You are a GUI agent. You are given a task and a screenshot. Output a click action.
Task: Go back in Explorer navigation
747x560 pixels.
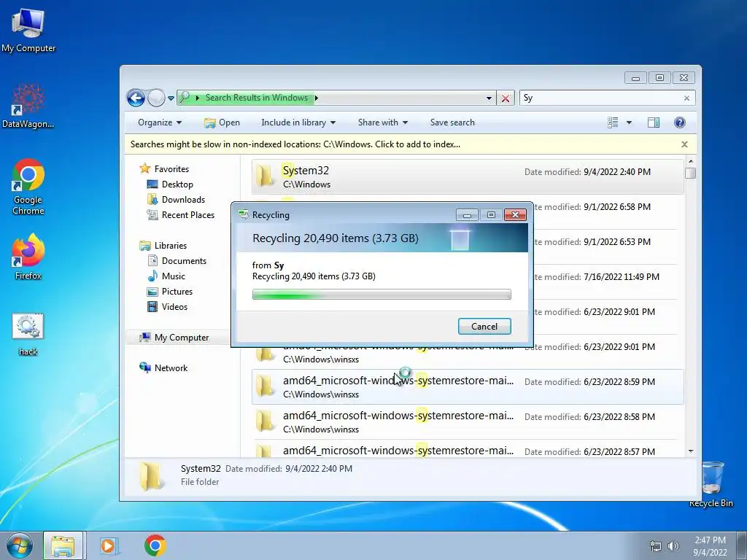pyautogui.click(x=136, y=98)
